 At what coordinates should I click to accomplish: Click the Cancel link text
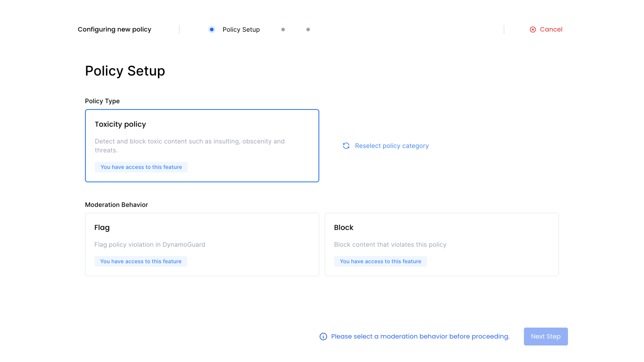pos(551,29)
